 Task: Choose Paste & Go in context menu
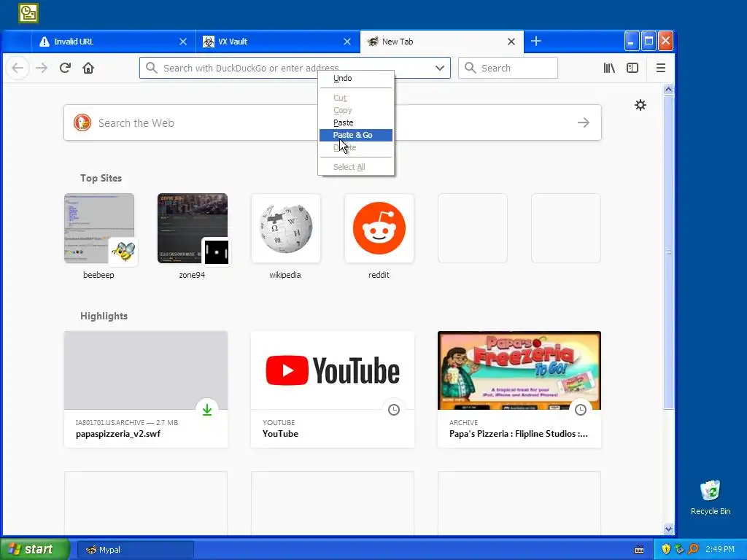[x=356, y=135]
